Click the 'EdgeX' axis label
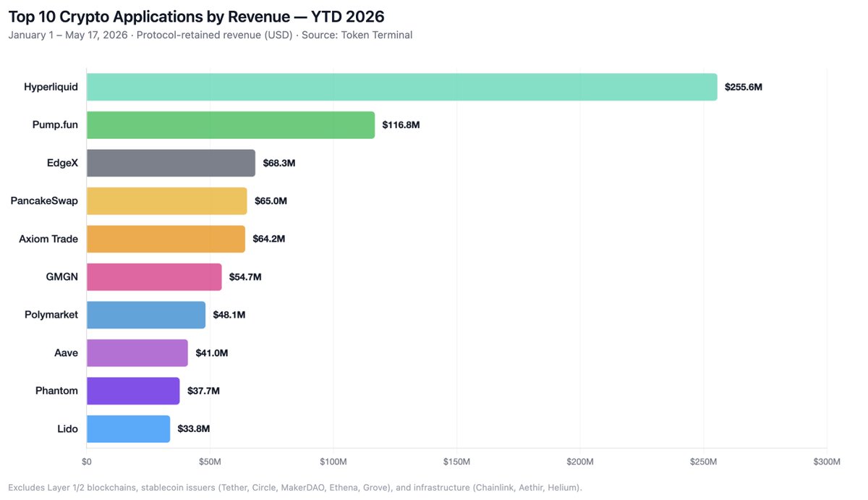This screenshot has height=500, width=868. click(62, 163)
